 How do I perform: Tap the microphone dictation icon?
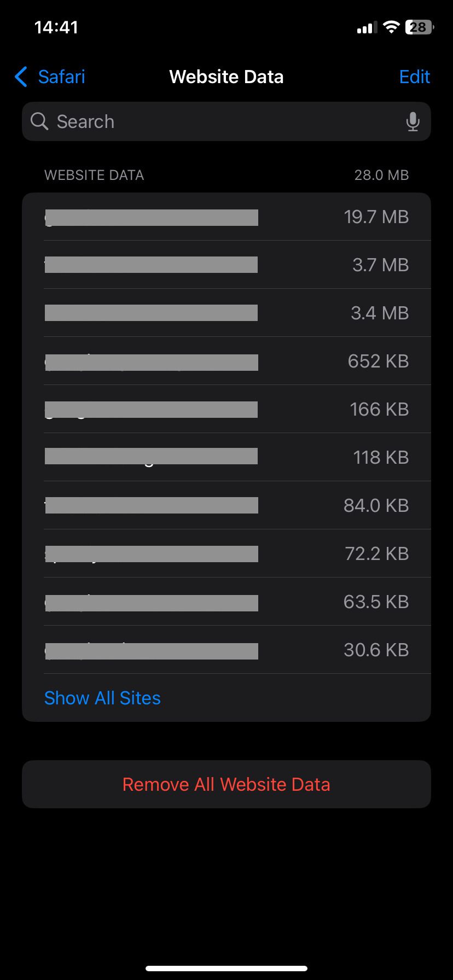(x=413, y=121)
